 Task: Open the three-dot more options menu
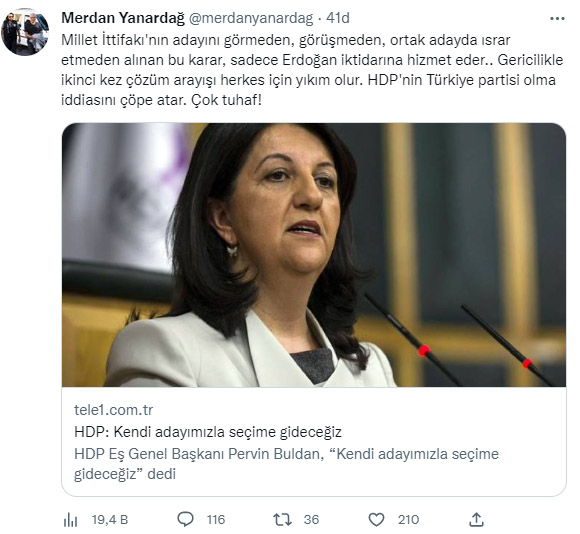[557, 18]
